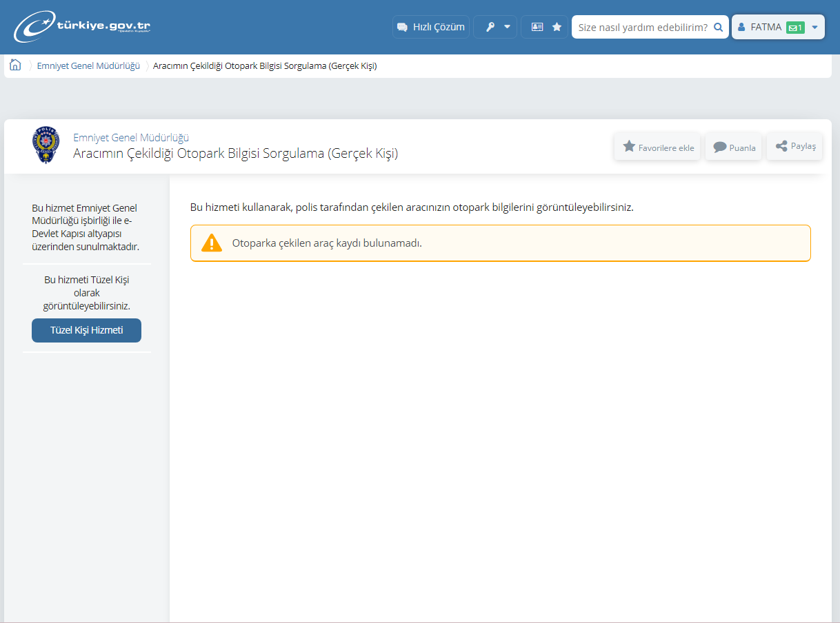Share the page using Paylaş

pos(795,146)
